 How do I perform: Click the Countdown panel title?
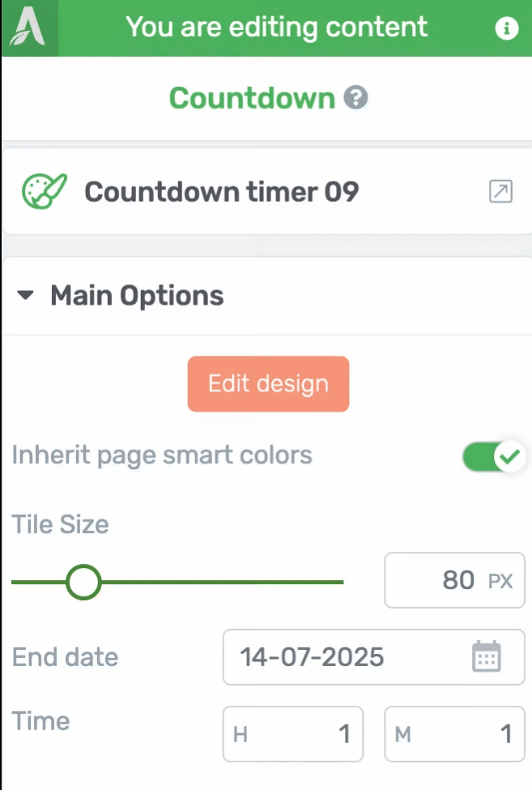(x=252, y=98)
